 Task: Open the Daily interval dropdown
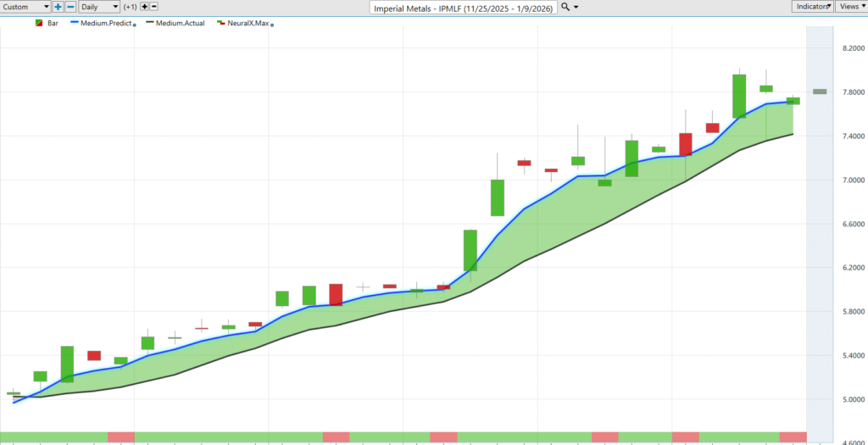pyautogui.click(x=98, y=7)
